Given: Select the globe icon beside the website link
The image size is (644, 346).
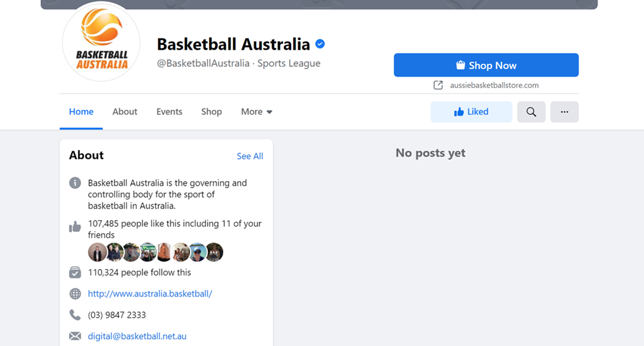Looking at the screenshot, I should pyautogui.click(x=75, y=294).
